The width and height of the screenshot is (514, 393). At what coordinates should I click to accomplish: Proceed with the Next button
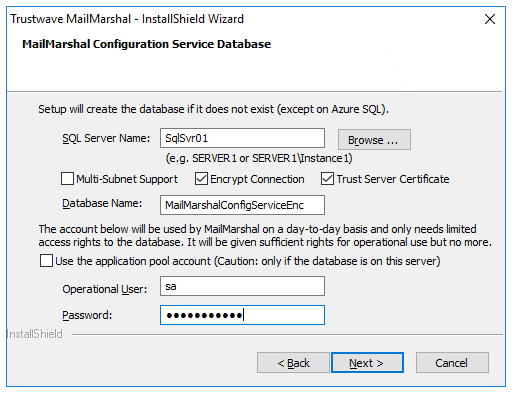point(367,363)
